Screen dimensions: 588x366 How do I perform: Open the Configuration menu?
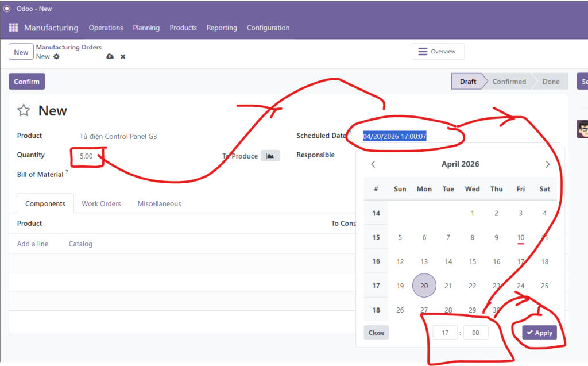coord(268,28)
